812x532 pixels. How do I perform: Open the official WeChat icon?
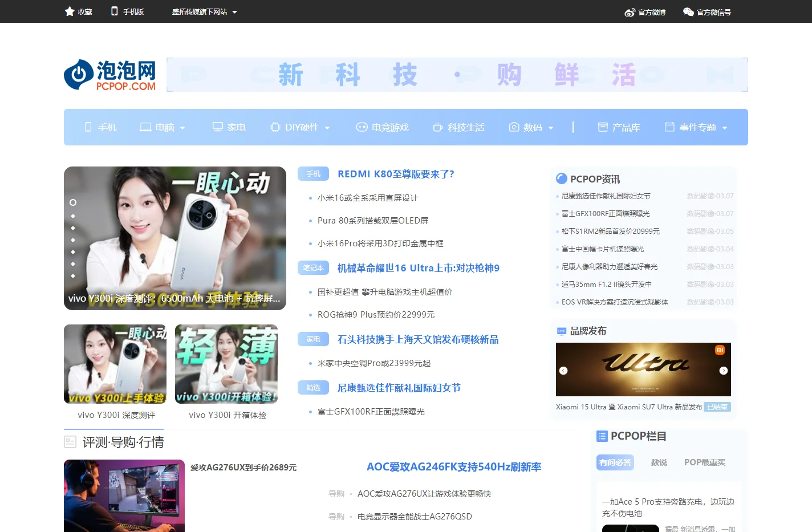(x=688, y=11)
